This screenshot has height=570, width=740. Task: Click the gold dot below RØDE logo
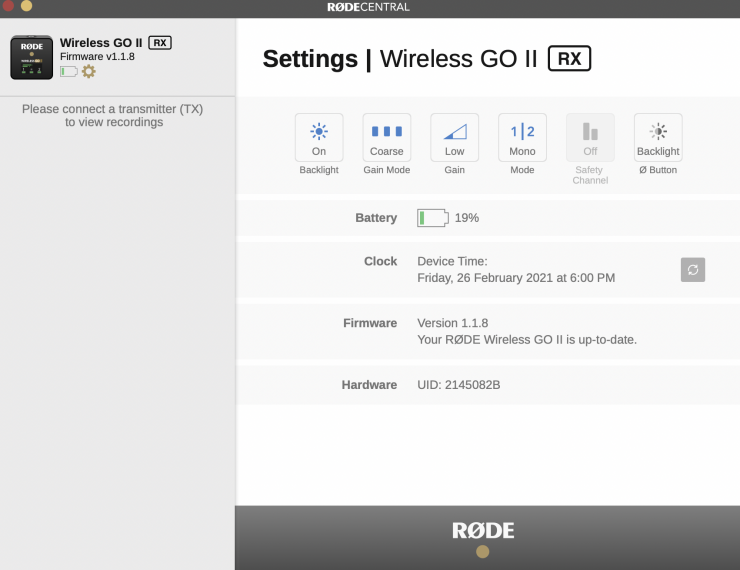[483, 552]
